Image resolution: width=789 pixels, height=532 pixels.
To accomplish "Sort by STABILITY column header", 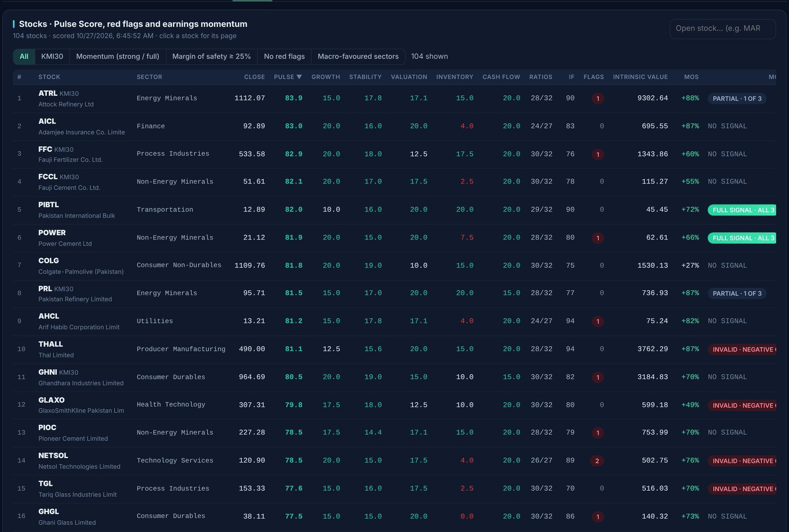I will tap(365, 77).
